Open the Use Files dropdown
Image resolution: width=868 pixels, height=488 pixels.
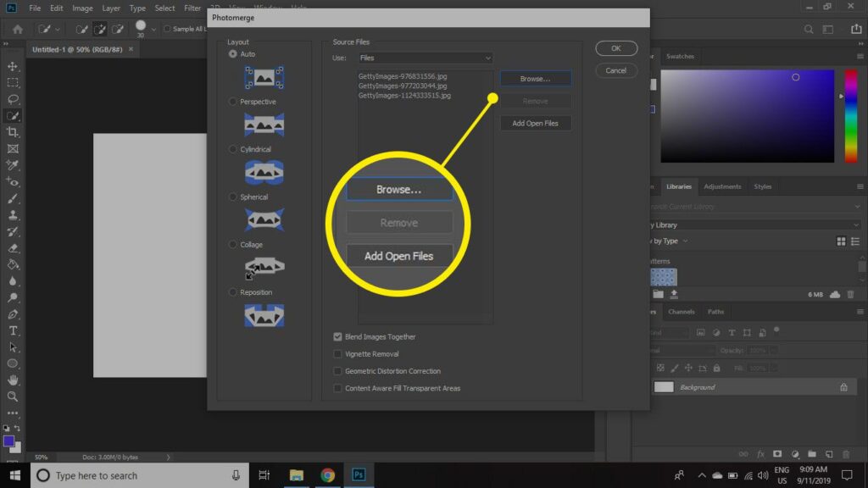[x=424, y=58]
